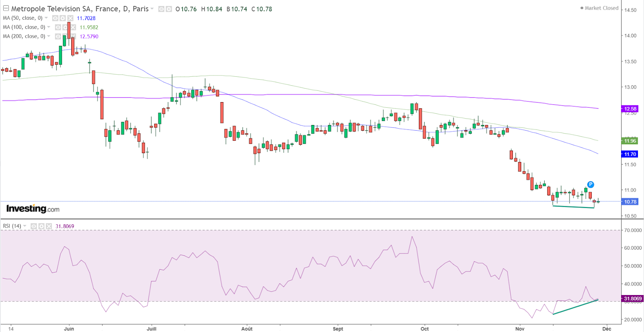Image resolution: width=644 pixels, height=332 pixels.
Task: Remove the RSI (14) indicator with X
Action: [x=49, y=226]
